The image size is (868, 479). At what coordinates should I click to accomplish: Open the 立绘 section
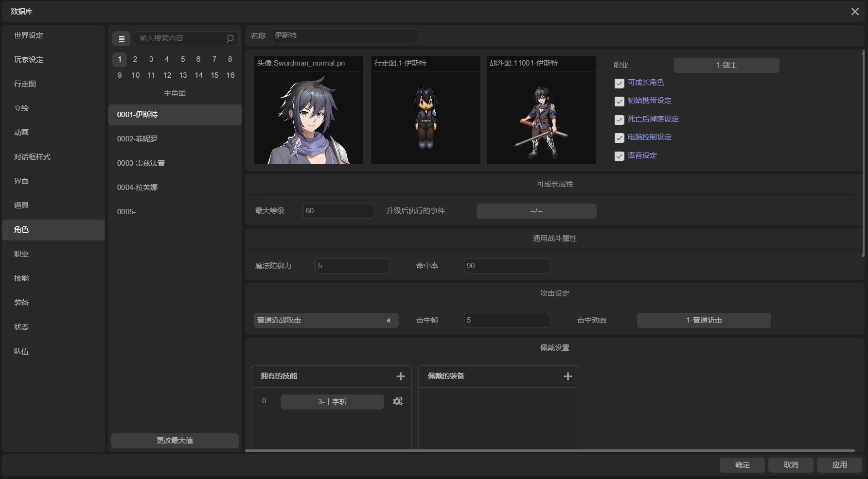(53, 108)
